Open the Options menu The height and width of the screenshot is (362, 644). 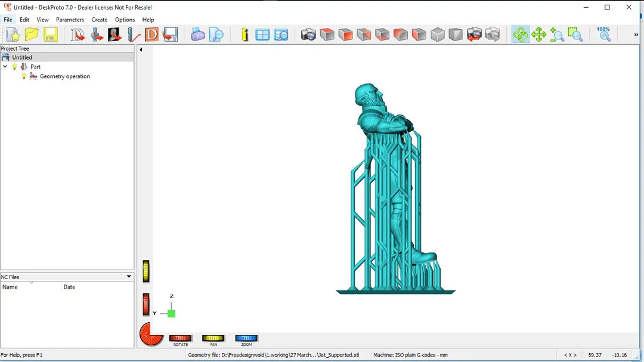tap(125, 20)
